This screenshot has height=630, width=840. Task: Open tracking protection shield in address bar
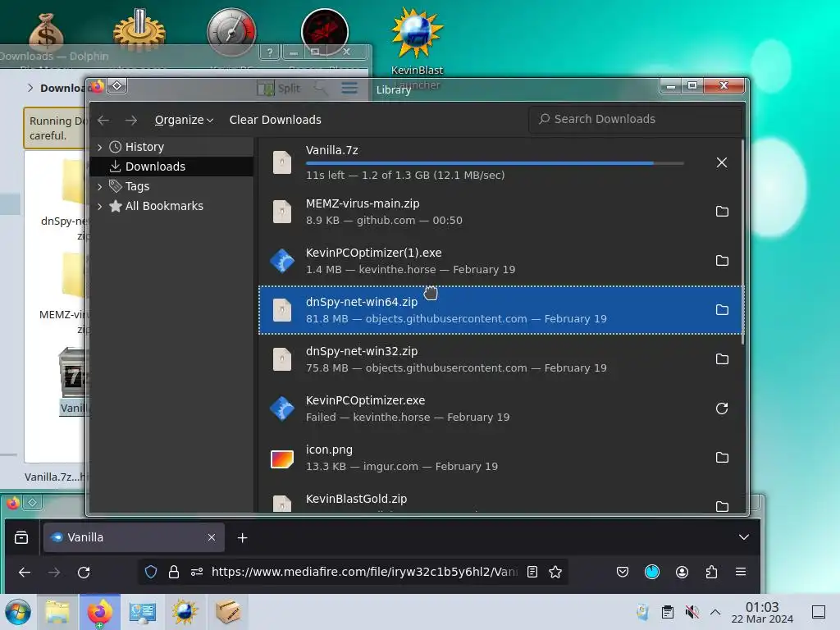(x=151, y=572)
